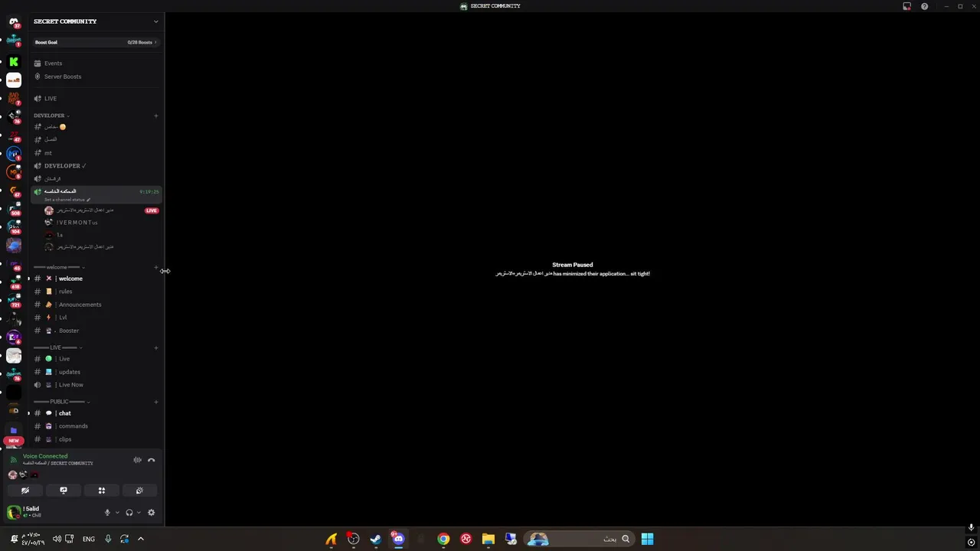Show hidden tray icons arrow
The image size is (980, 551).
coord(140,539)
